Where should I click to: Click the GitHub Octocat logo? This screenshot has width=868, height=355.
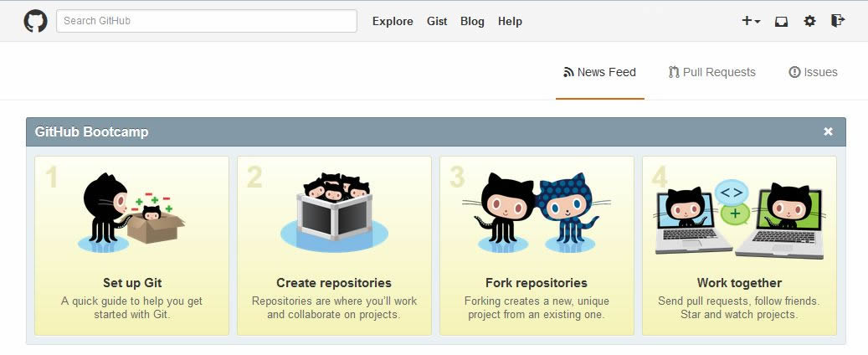[35, 21]
